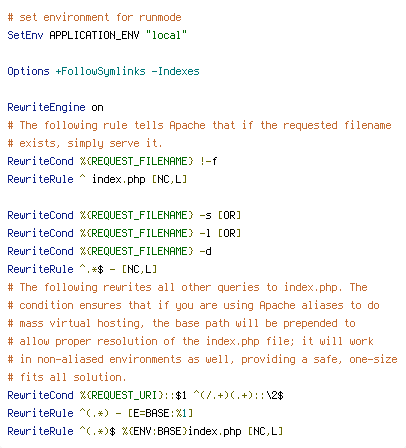Viewport: 406px width, 448px height.
Task: Click the [E=BASE:%1] flag
Action: click(x=160, y=413)
